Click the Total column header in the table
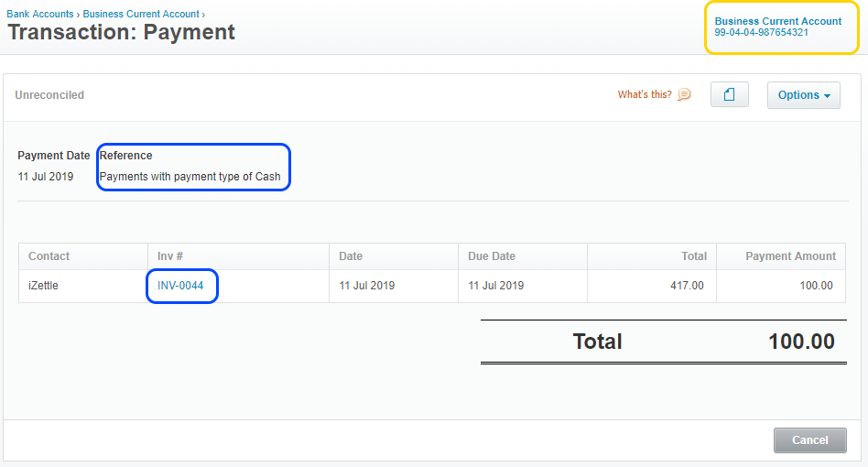 [x=693, y=256]
